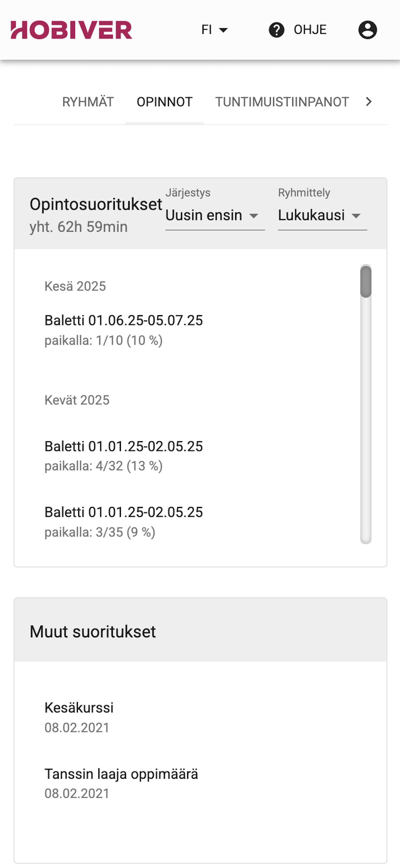Click the language dropdown arrow

[x=223, y=30]
